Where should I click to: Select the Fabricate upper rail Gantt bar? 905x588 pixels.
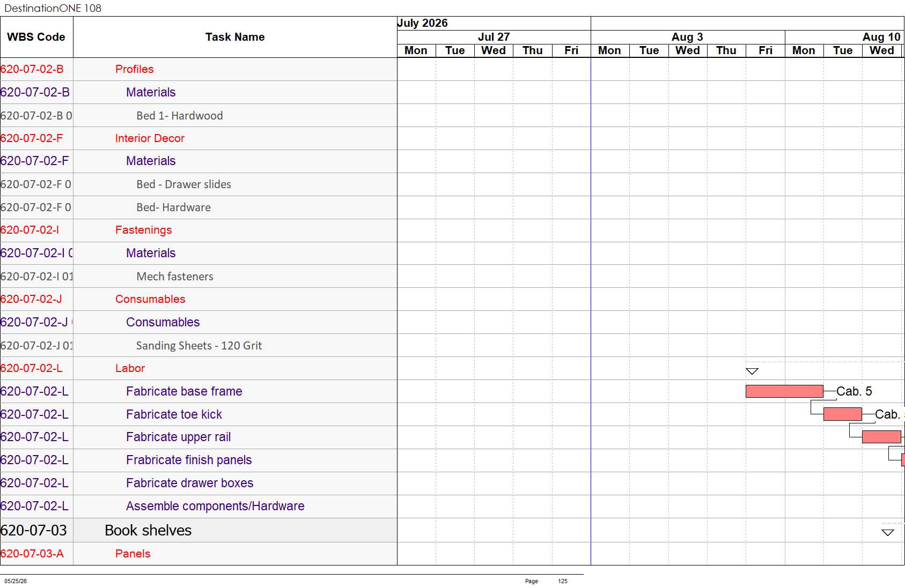click(x=881, y=437)
